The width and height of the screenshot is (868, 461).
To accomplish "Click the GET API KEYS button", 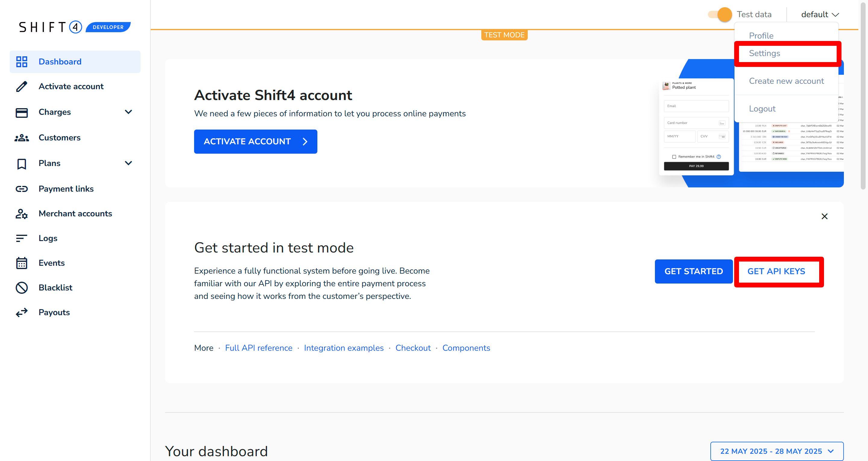I will [x=776, y=271].
